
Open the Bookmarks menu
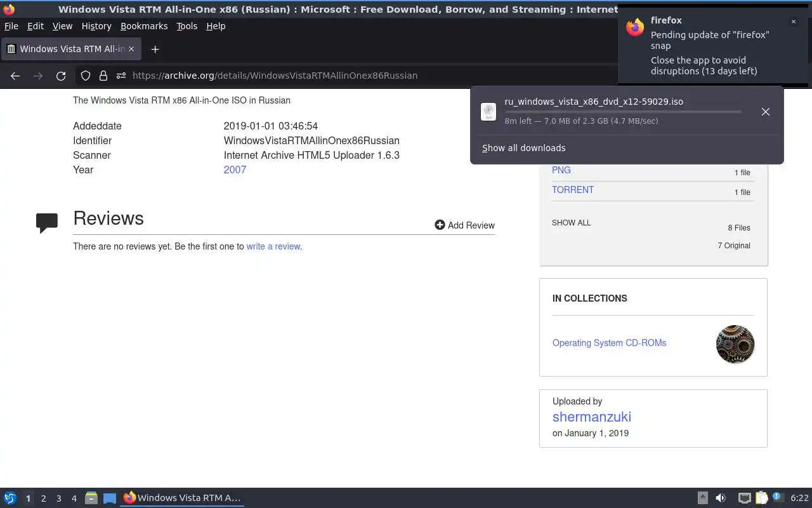coord(144,26)
